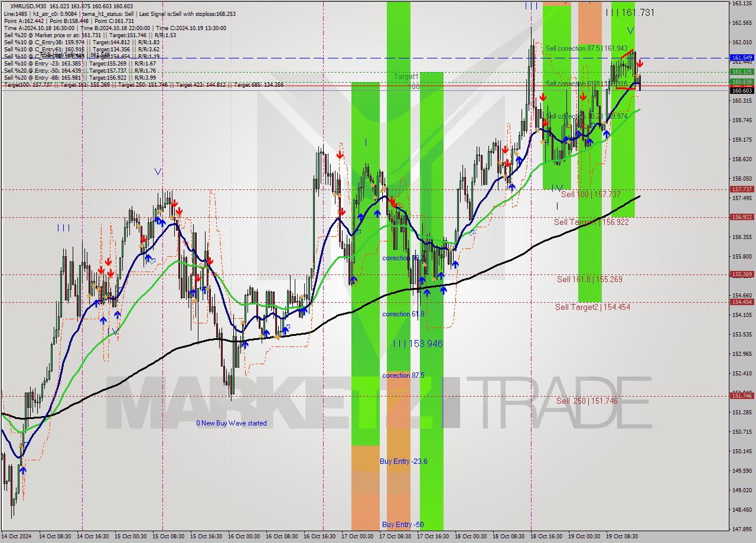Click the '14 Oct 2024' time axis label

click(18, 537)
